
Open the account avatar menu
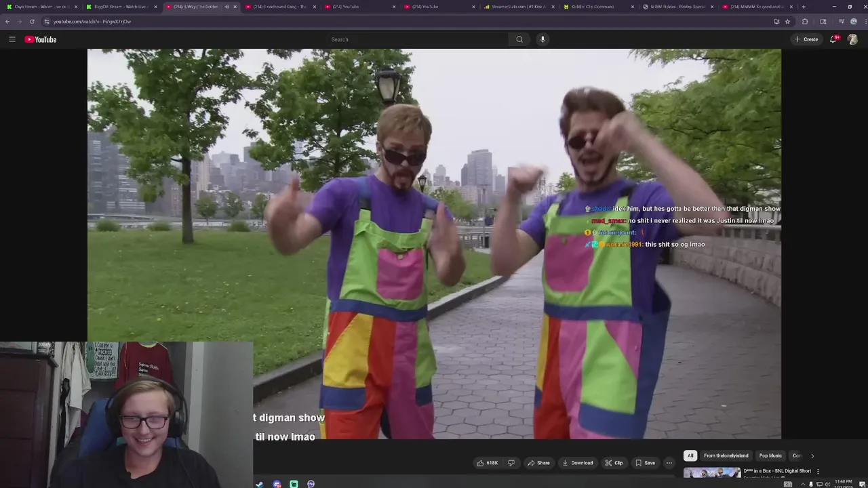[x=853, y=39]
